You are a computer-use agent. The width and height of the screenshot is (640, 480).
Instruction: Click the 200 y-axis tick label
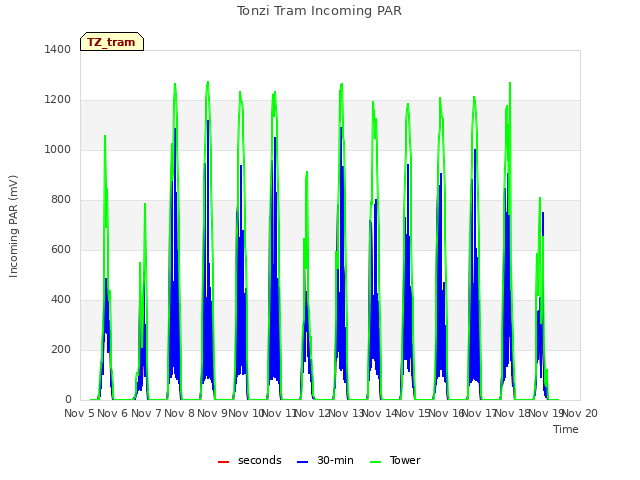(61, 349)
